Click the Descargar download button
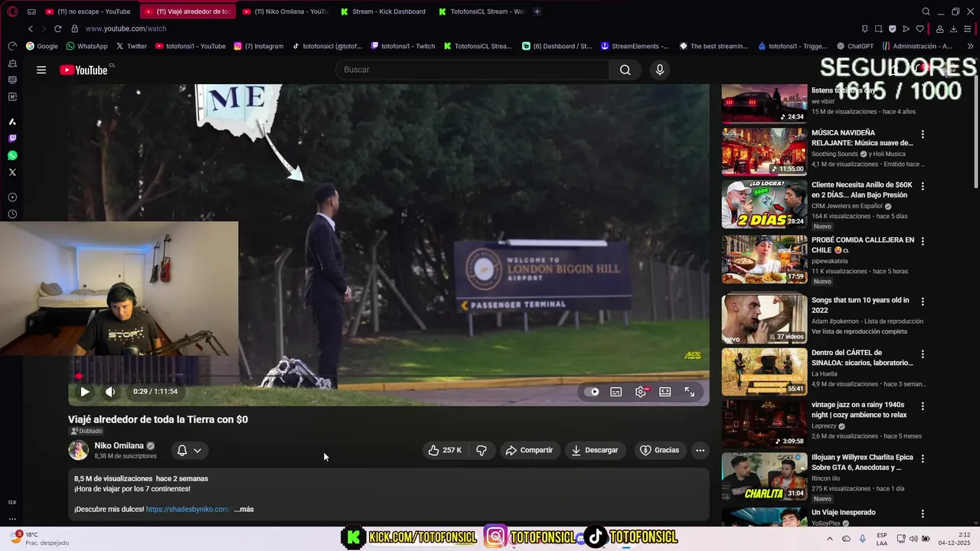 point(595,450)
